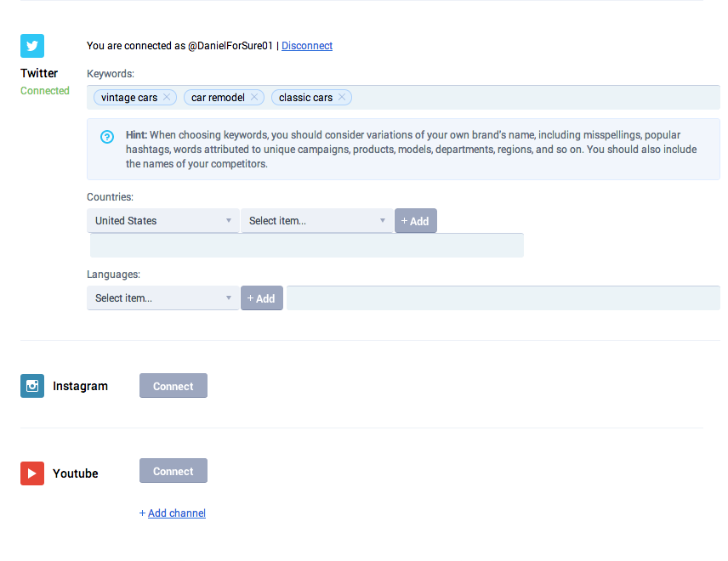Click the Youtube play icon
This screenshot has height=561, width=728.
(x=31, y=473)
